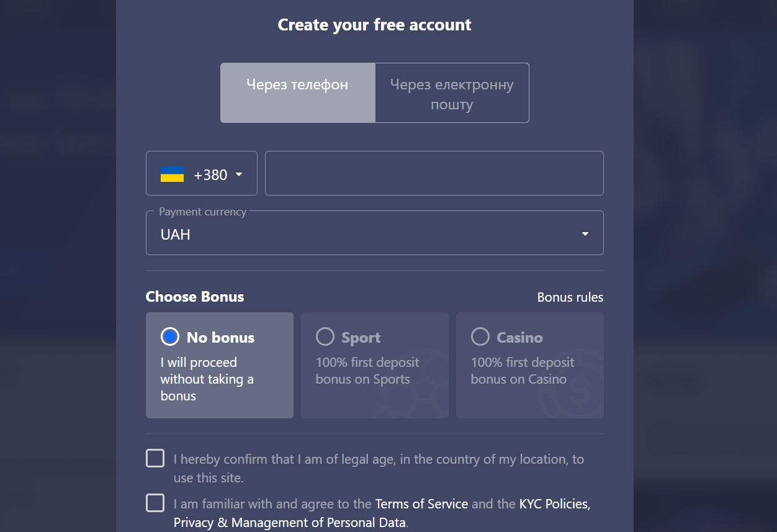
Task: Click the phone number input field
Action: (434, 173)
